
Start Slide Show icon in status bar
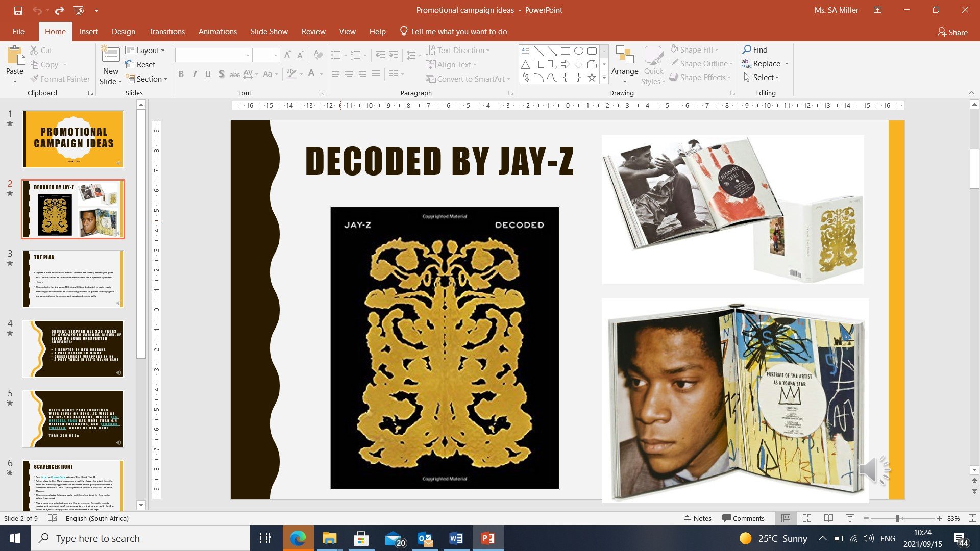pyautogui.click(x=850, y=518)
